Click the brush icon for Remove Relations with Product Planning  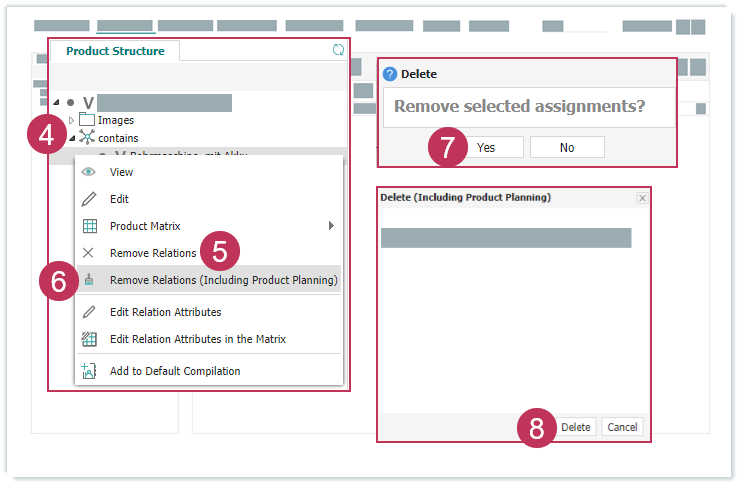click(89, 280)
